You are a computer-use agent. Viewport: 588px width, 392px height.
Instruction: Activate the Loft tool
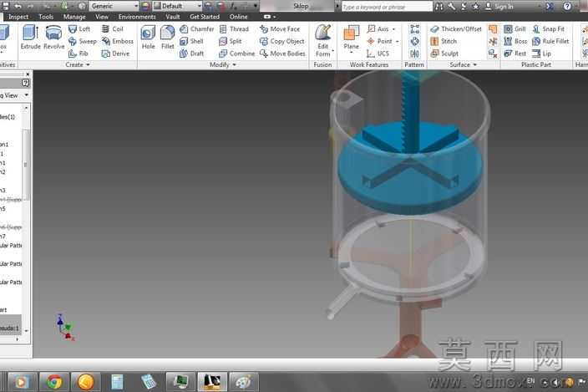tap(79, 29)
